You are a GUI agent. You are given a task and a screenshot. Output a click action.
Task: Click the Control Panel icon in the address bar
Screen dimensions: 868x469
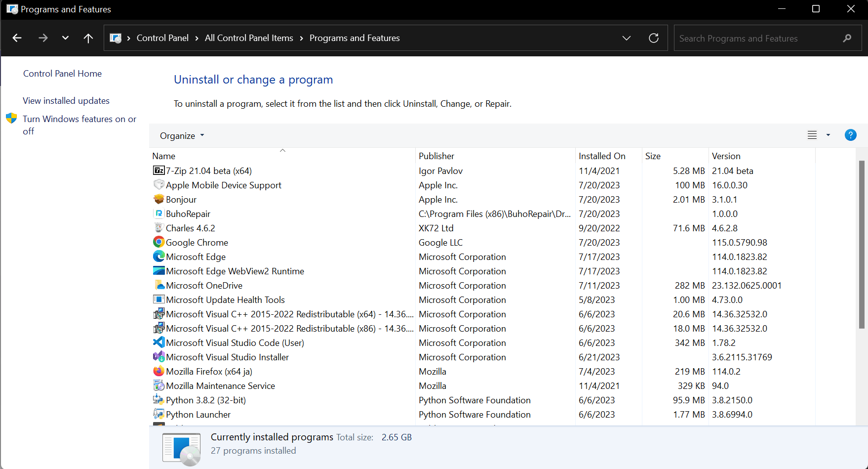coord(116,38)
